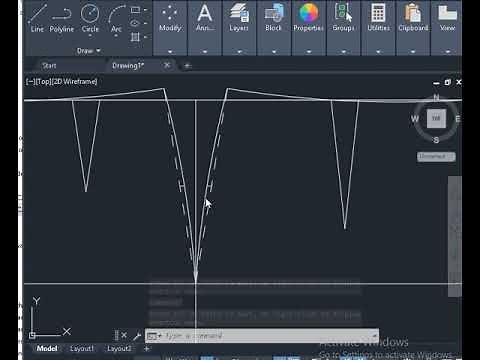The image size is (480, 360).
Task: Click the Hatch tool icon
Action: tap(135, 37)
